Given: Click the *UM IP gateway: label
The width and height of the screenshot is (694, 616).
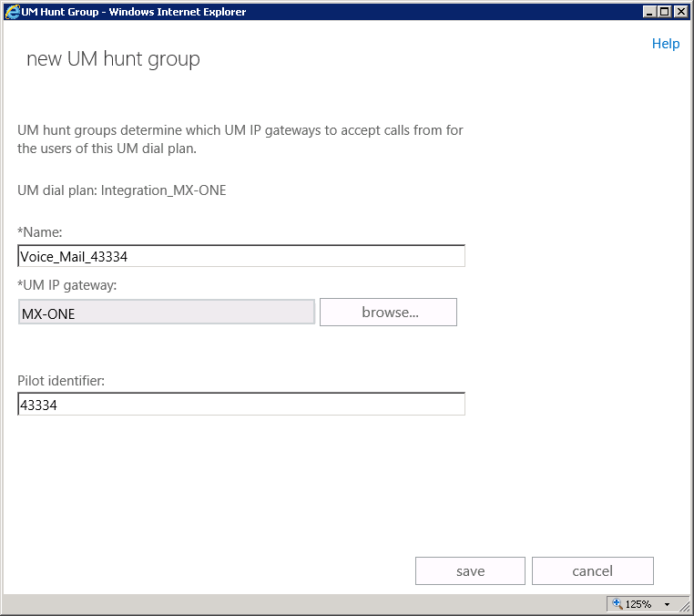Looking at the screenshot, I should point(67,285).
